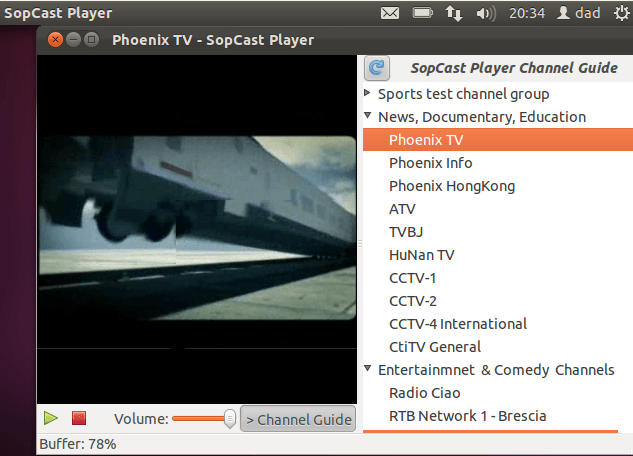Image resolution: width=633 pixels, height=456 pixels.
Task: Open the dad user account menu
Action: point(578,13)
